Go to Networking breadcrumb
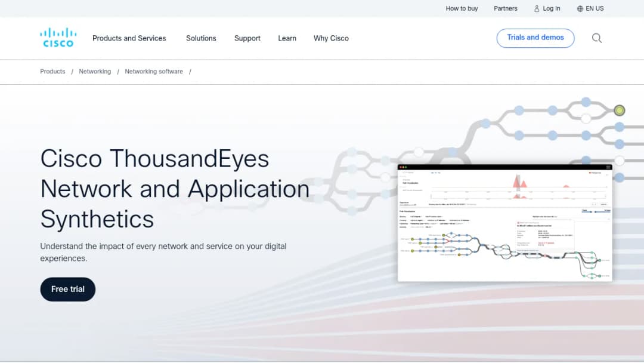 (x=95, y=72)
